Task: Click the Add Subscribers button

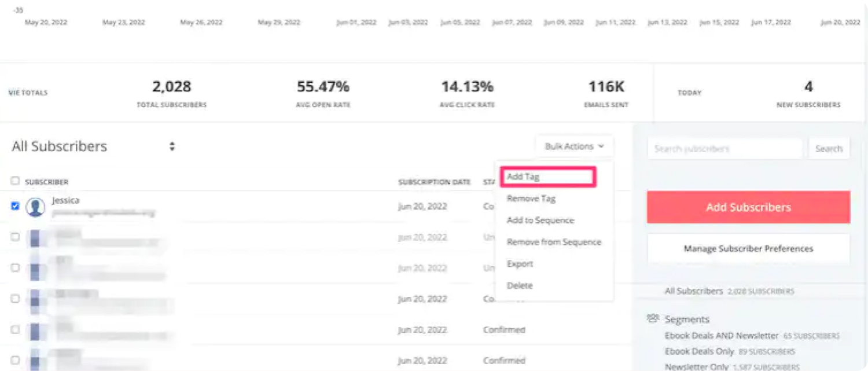Action: coord(748,207)
